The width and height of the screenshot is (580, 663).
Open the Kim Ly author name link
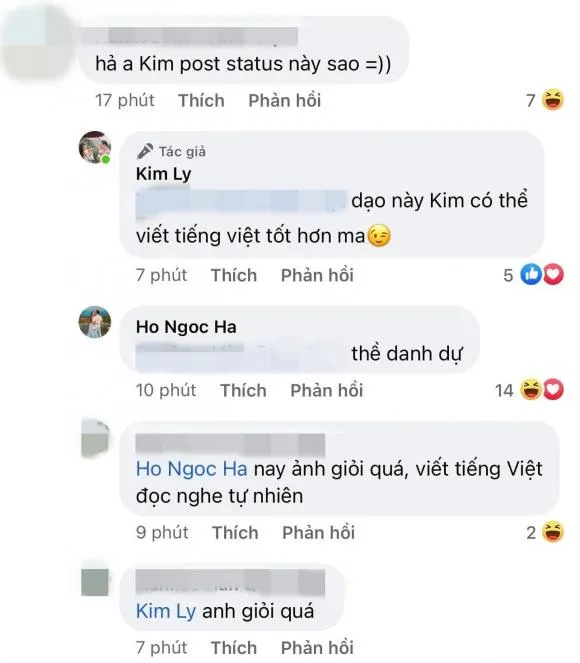(x=164, y=174)
